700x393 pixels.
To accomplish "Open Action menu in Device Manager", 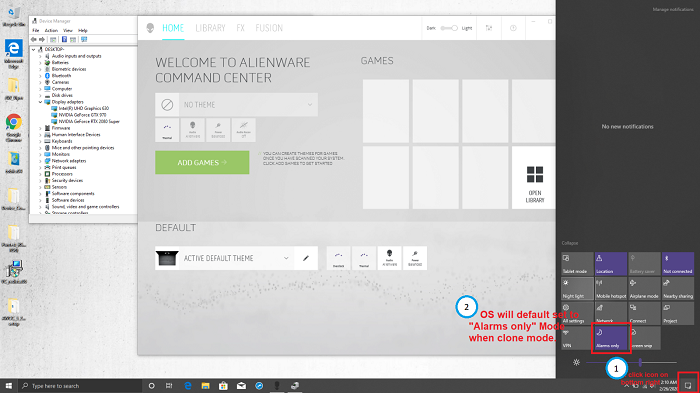I will tap(51, 30).
